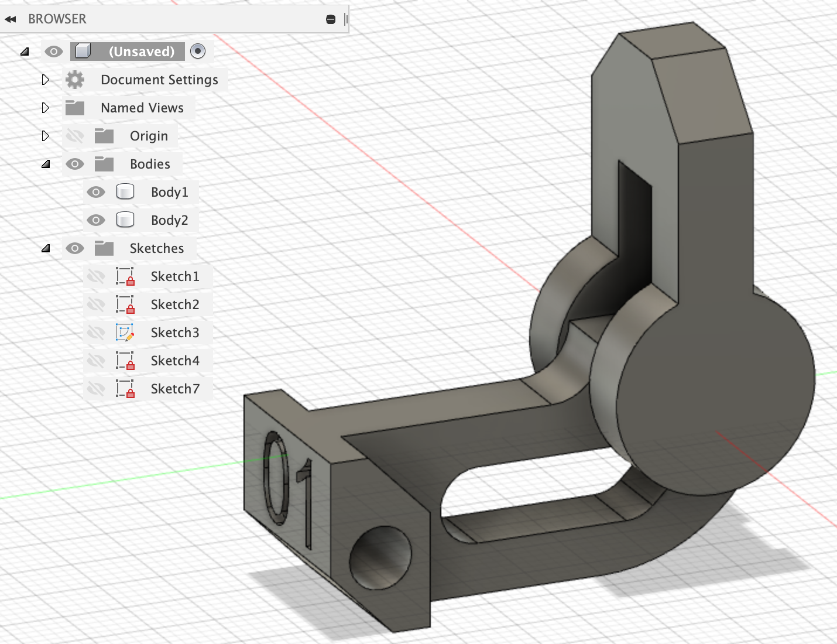Click the Body2 cylinder body icon

click(125, 220)
